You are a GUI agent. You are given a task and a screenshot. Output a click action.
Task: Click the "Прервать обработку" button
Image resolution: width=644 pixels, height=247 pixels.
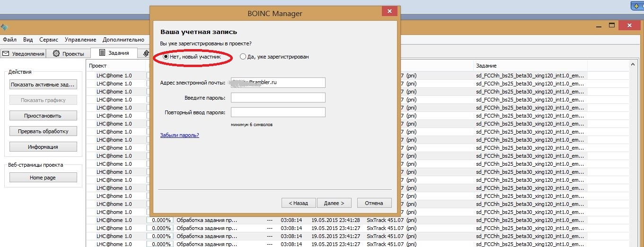pos(43,131)
